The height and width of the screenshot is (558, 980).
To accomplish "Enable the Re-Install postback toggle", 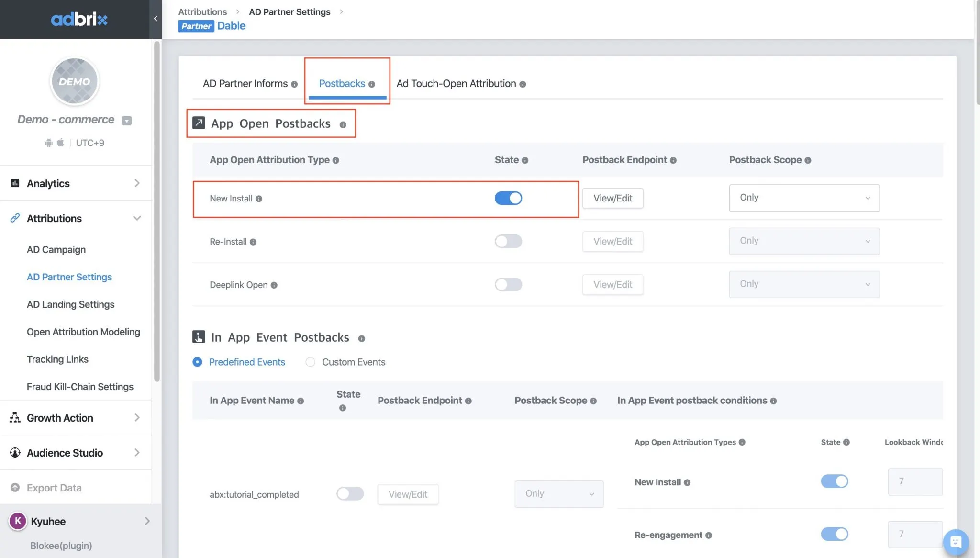I will pos(508,241).
